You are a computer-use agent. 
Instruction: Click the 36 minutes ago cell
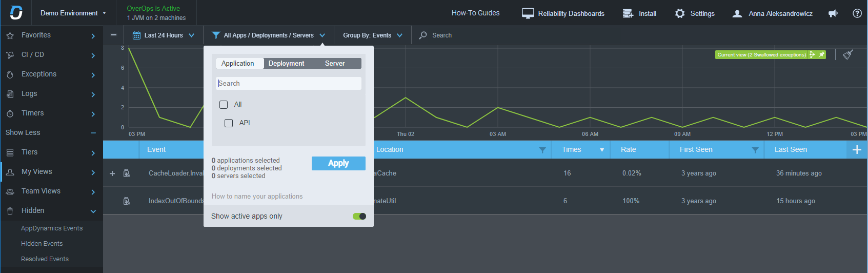(x=799, y=173)
